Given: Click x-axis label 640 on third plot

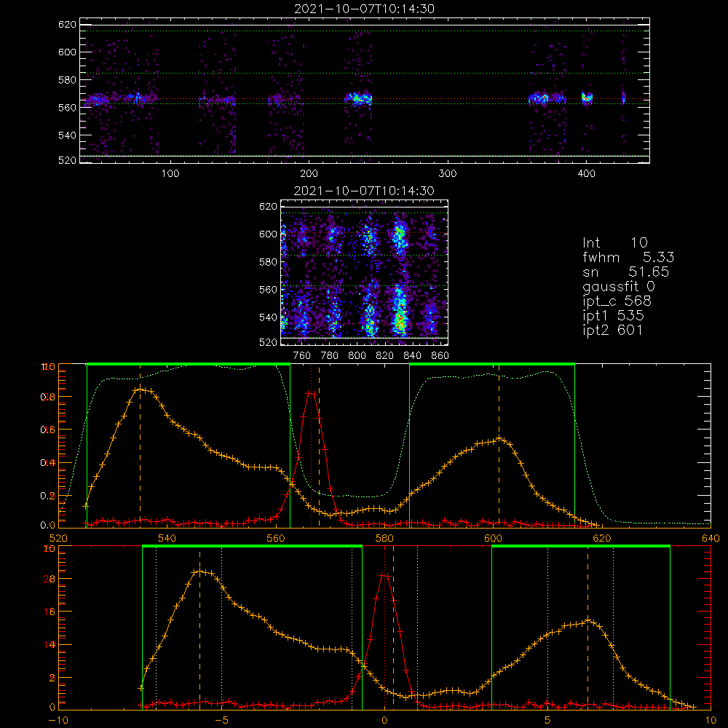Looking at the screenshot, I should pos(711,539).
